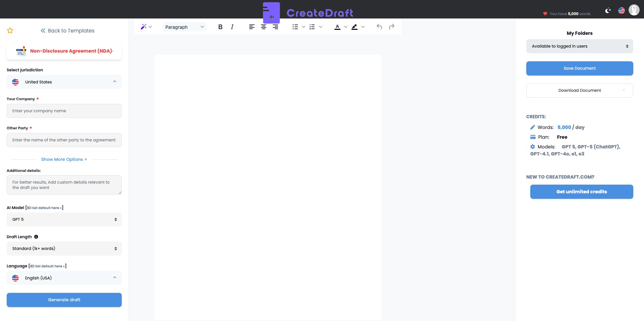This screenshot has width=644, height=321.
Task: Expand Show More Options
Action: tap(64, 159)
